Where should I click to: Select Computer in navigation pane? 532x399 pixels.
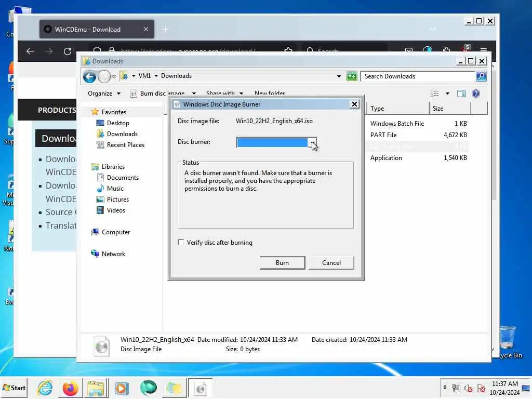[116, 232]
